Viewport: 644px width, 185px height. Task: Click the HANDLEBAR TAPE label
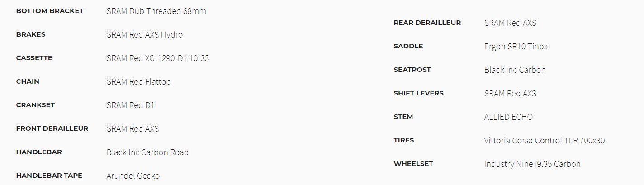[49, 176]
